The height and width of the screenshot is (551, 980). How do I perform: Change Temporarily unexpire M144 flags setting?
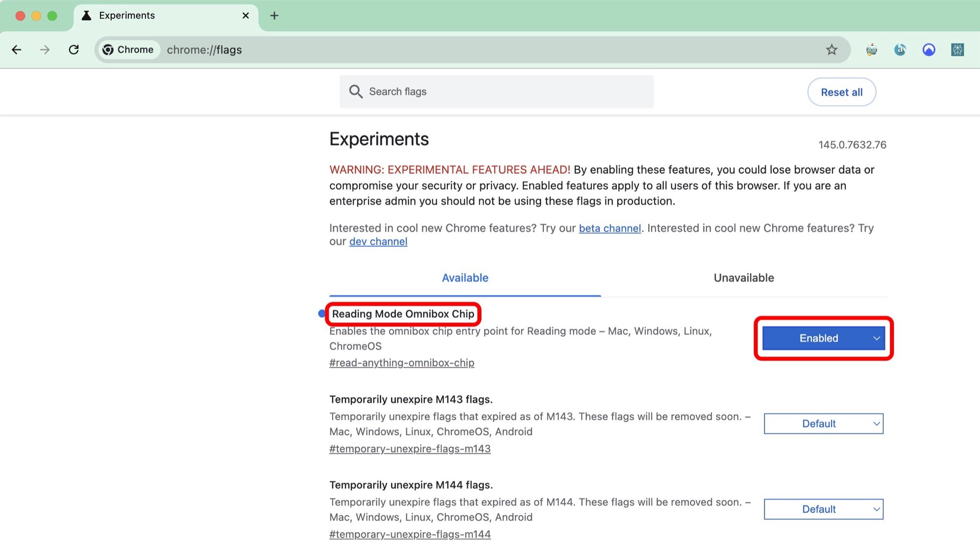pos(823,509)
